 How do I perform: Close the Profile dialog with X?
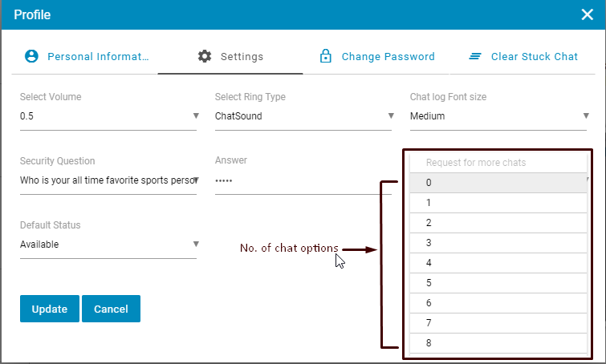pos(587,14)
